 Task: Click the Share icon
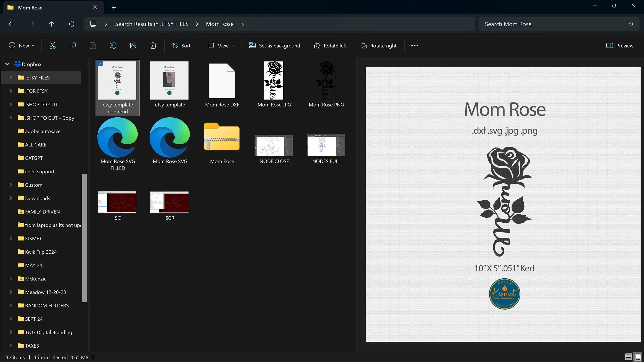click(x=133, y=46)
